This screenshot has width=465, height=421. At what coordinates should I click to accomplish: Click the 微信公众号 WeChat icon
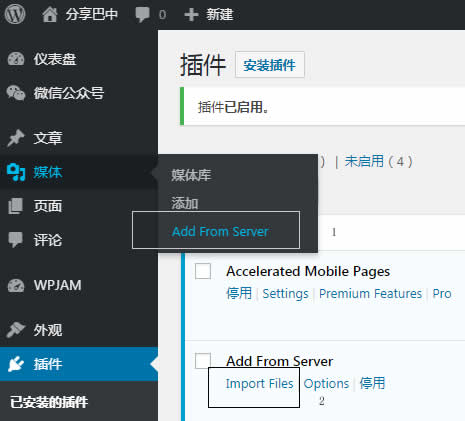16,93
